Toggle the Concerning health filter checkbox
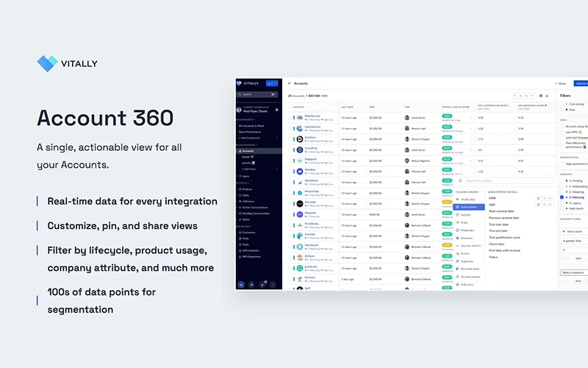 tap(562, 104)
